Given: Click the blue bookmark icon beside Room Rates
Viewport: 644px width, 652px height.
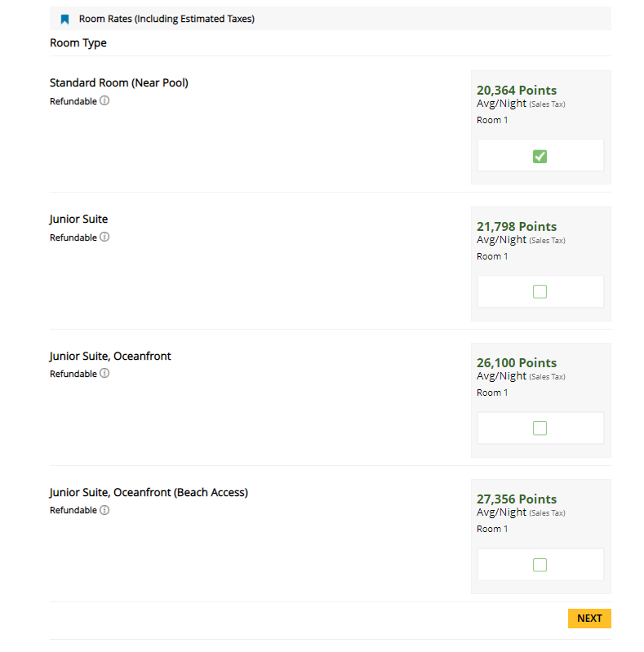Looking at the screenshot, I should click(64, 19).
